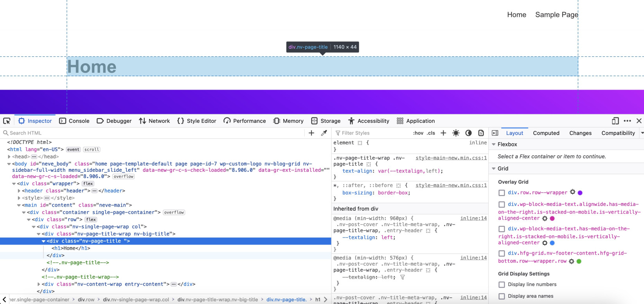Image resolution: width=644 pixels, height=304 pixels.
Task: Toggle print media simulation
Action: point(481,133)
